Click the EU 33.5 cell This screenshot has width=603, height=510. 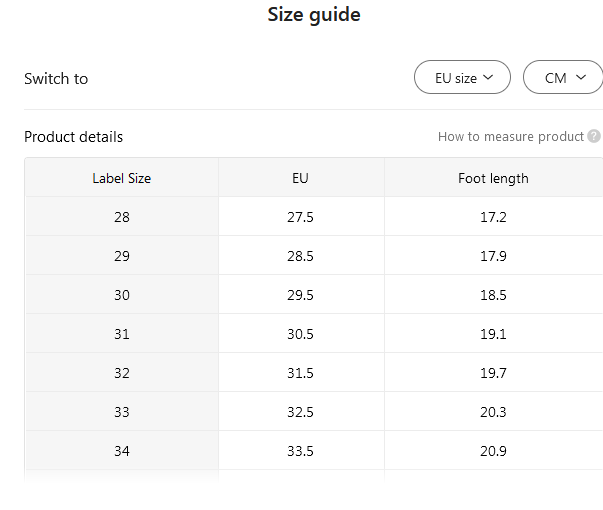coord(300,451)
